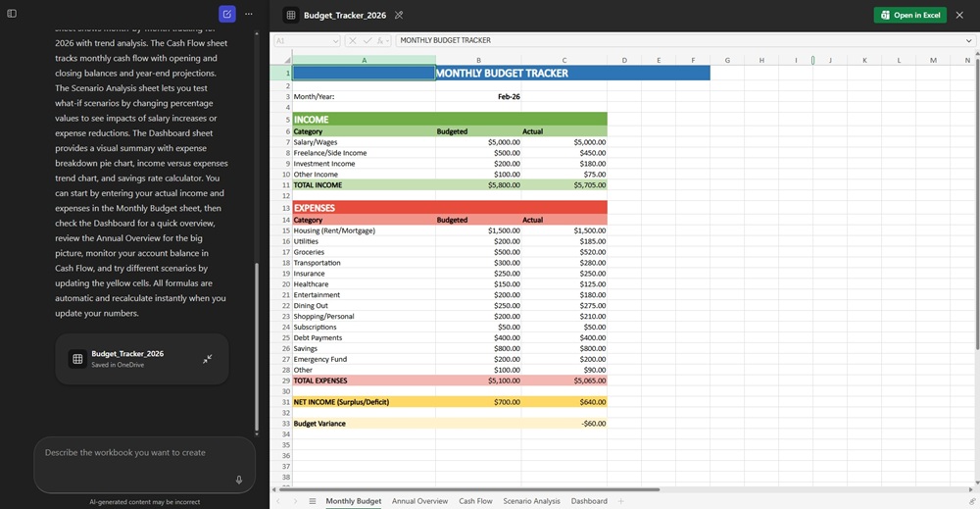Add a new sheet with plus icon
This screenshot has width=980, height=509.
620,501
